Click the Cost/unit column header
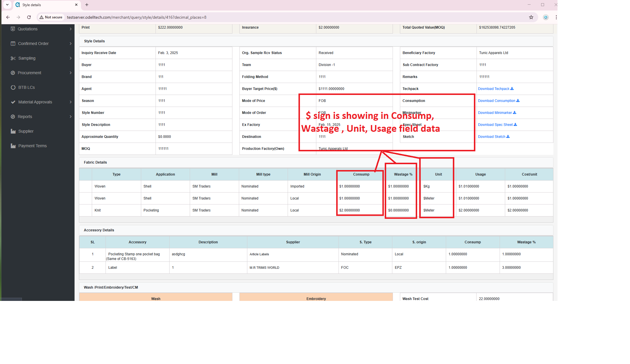630x364 pixels. (x=529, y=174)
